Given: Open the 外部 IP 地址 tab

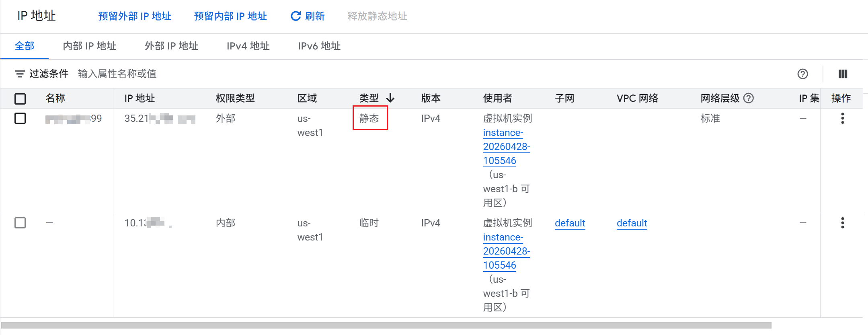Looking at the screenshot, I should coord(172,46).
